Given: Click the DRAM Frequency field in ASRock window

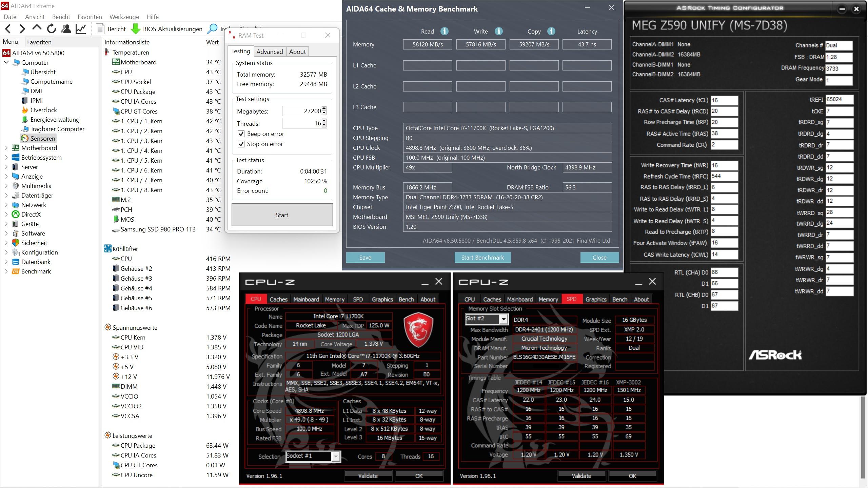Looking at the screenshot, I should pos(839,68).
